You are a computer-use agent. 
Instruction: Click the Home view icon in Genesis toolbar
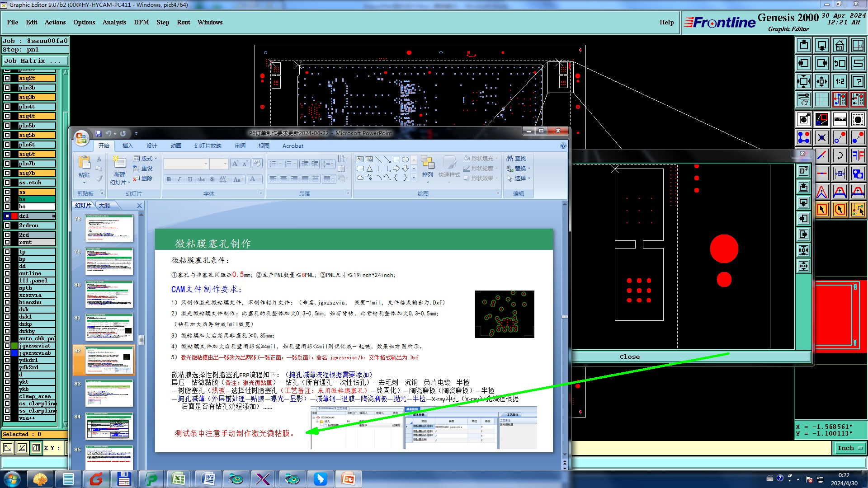coord(840,45)
